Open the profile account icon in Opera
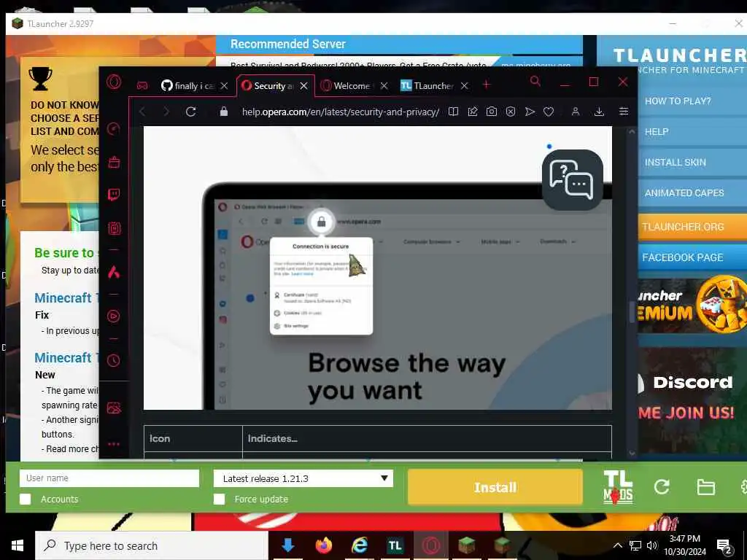Image resolution: width=747 pixels, height=560 pixels. (576, 112)
